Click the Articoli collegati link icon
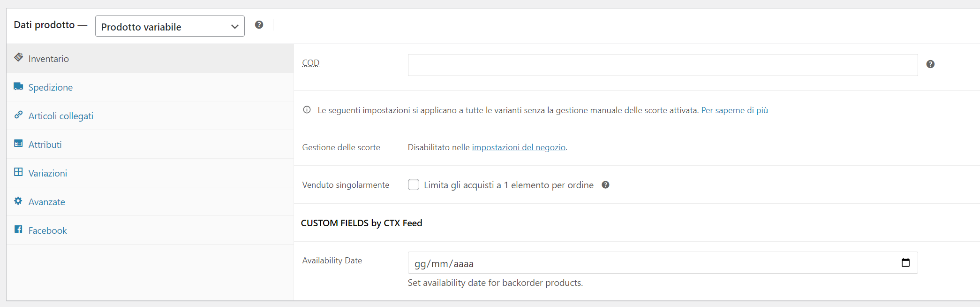The height and width of the screenshot is (307, 980). pos(18,115)
